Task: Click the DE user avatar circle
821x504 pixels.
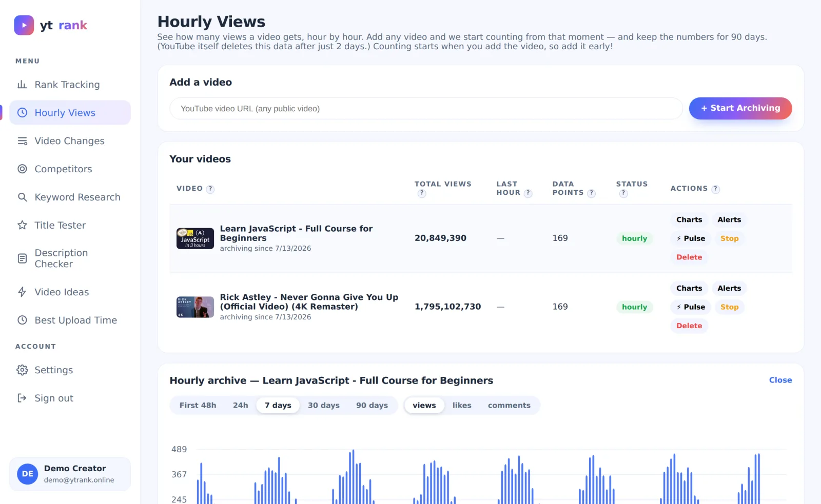Action: pyautogui.click(x=28, y=474)
